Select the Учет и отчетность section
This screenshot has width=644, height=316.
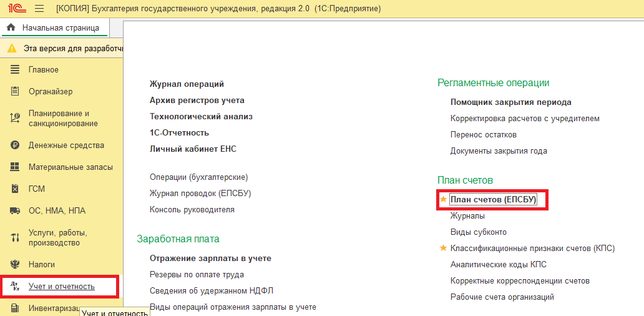point(62,287)
